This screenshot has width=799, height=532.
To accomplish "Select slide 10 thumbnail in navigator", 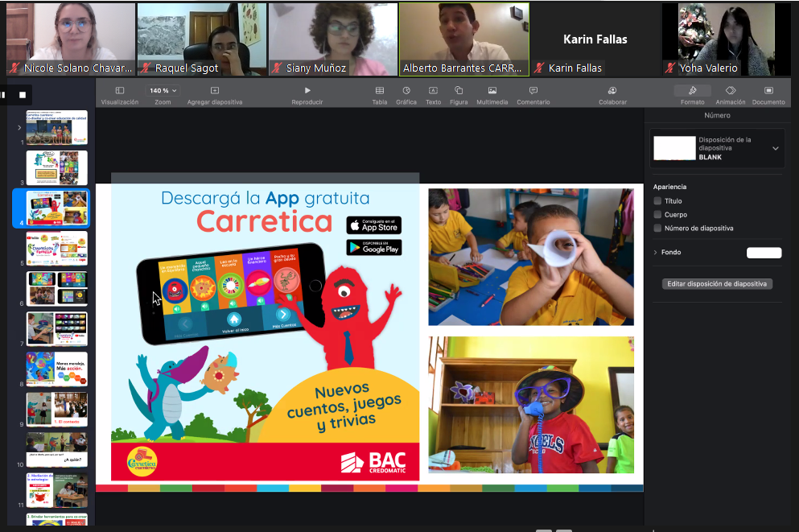I will point(56,449).
